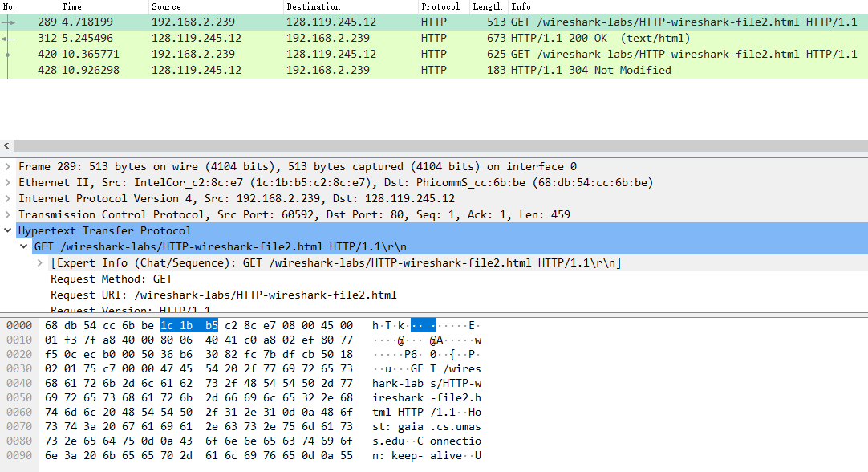Click hex offset 0030 row label
Image resolution: width=868 pixels, height=472 pixels.
19,369
